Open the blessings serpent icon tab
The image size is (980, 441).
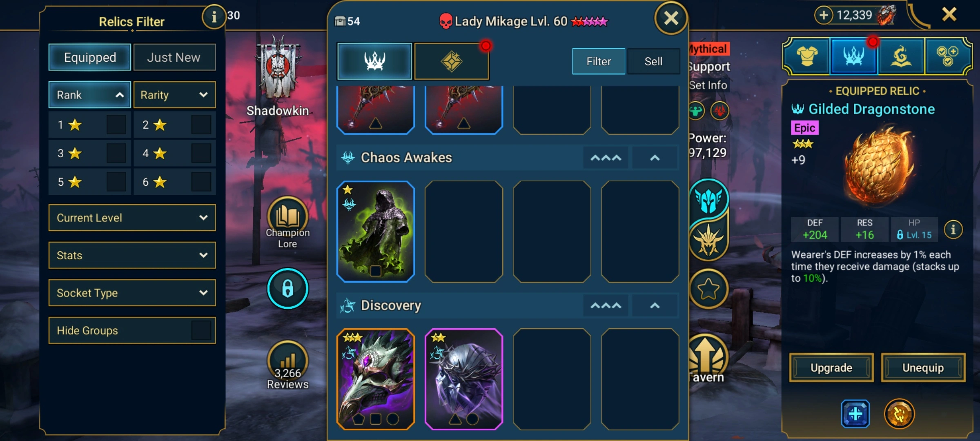click(901, 56)
